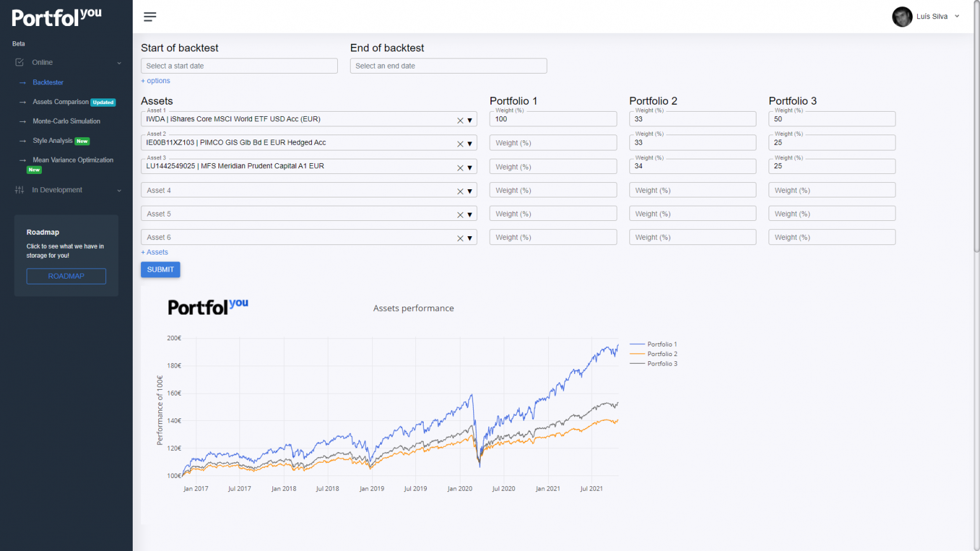
Task: Click Portfolio 3 weight field for Asset 6
Action: click(832, 237)
